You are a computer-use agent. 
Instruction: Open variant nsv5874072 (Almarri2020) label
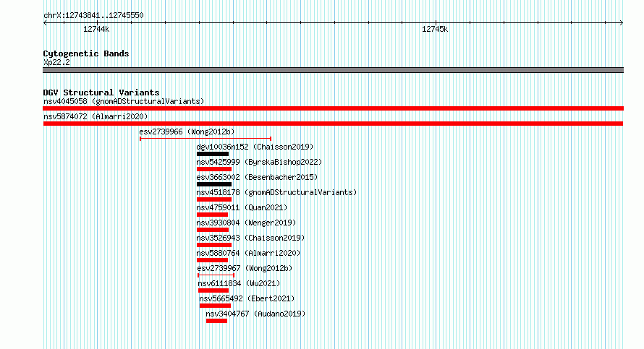(96, 116)
